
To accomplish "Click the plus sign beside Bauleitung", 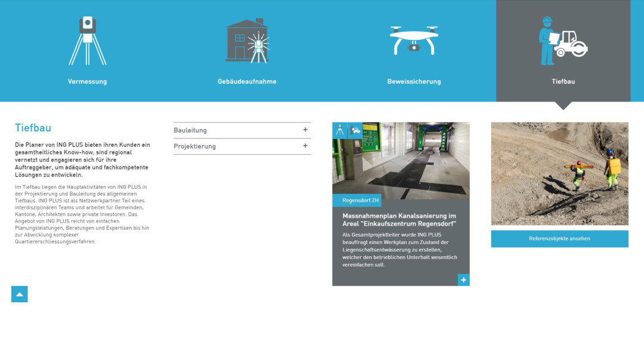I will click(305, 130).
